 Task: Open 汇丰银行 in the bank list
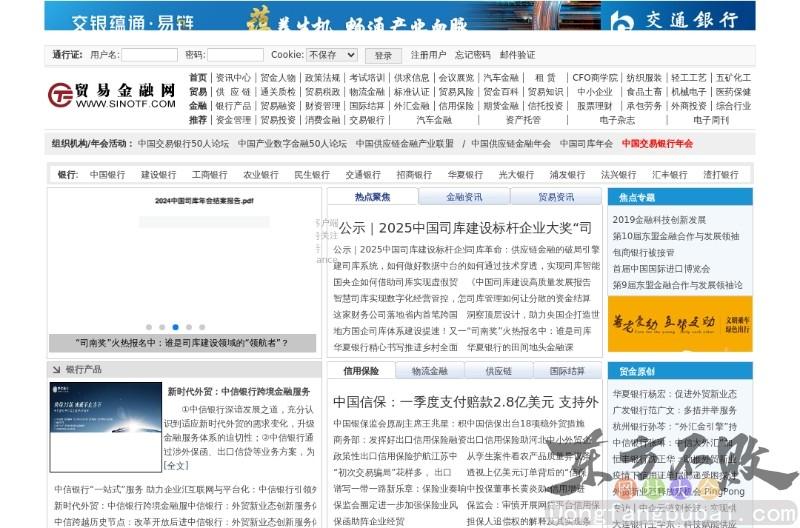tap(670, 174)
